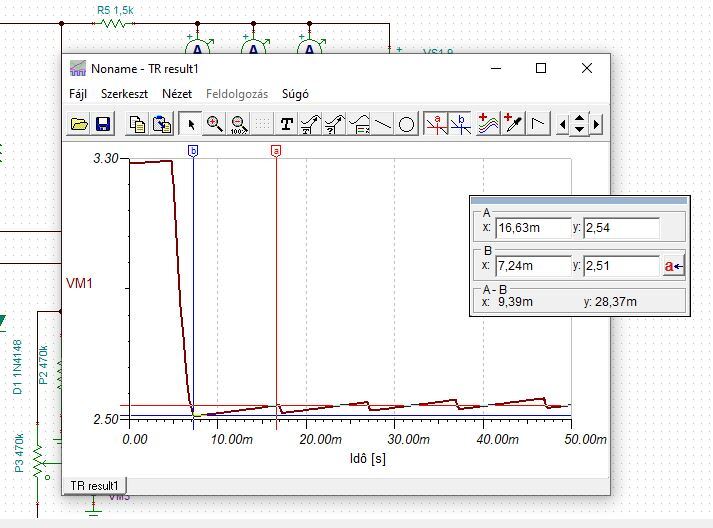Image resolution: width=713 pixels, height=528 pixels.
Task: Open the legend curve icon
Action: 358,124
